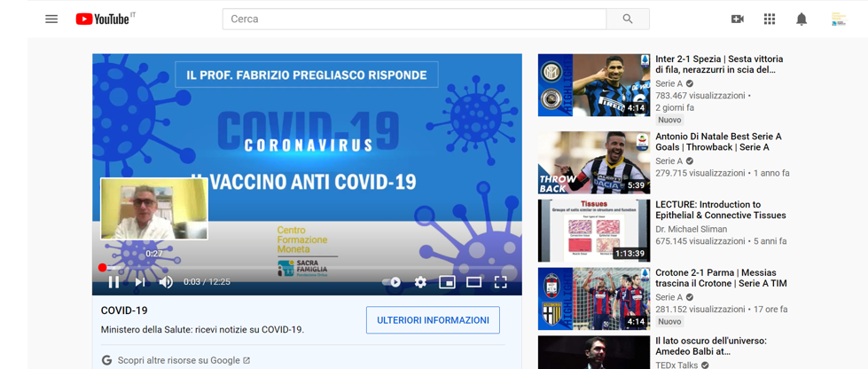This screenshot has width=868, height=369.
Task: Click the COVID-19 info panel heading
Action: tap(124, 310)
